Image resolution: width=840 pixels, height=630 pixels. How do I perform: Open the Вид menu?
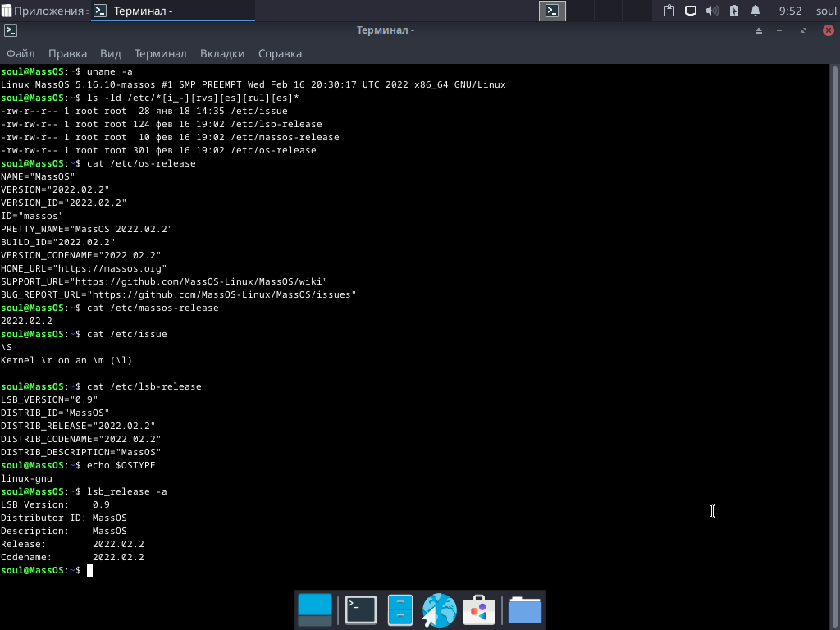111,53
